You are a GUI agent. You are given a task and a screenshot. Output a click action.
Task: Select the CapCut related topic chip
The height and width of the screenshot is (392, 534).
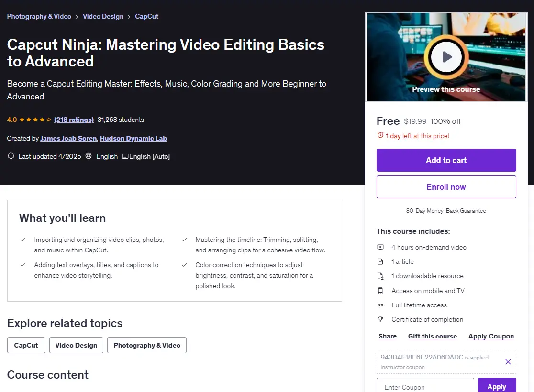[x=26, y=345]
